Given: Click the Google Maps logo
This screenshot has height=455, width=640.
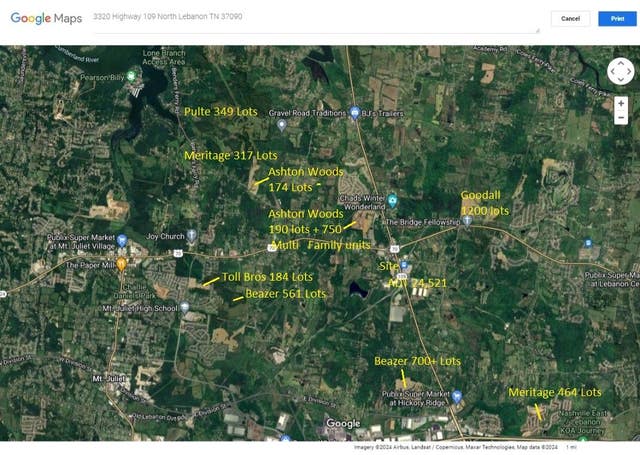Looking at the screenshot, I should 46,18.
